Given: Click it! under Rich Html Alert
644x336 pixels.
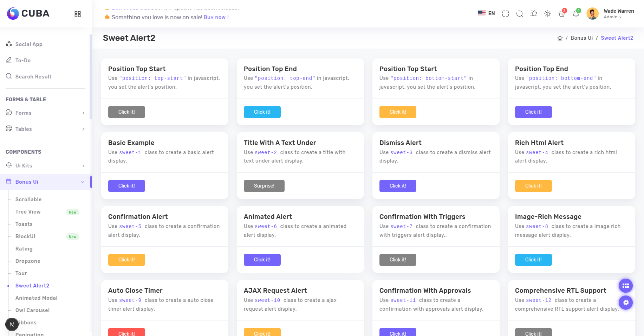Looking at the screenshot, I should click(533, 186).
